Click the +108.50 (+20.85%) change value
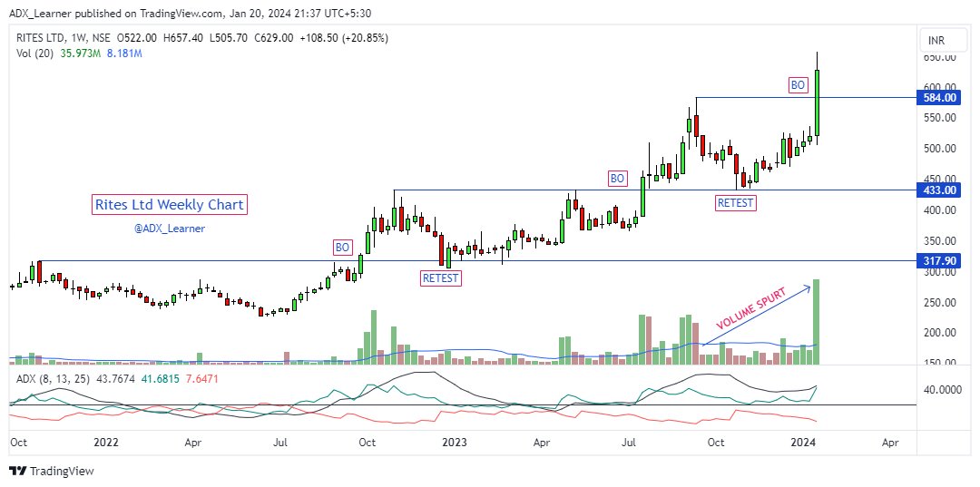The image size is (980, 487). [345, 38]
